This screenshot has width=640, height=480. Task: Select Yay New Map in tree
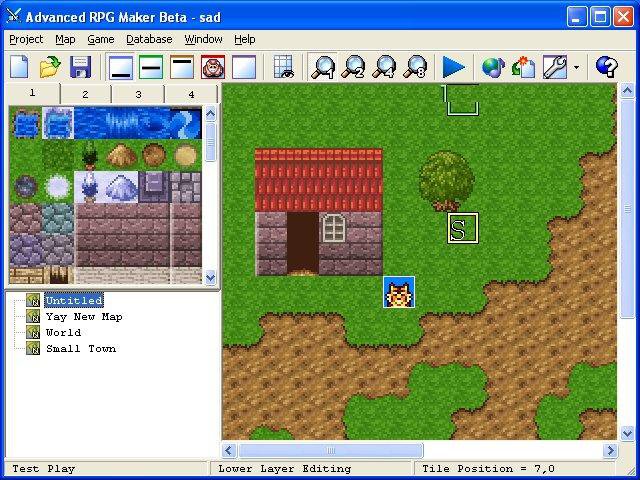pyautogui.click(x=83, y=317)
